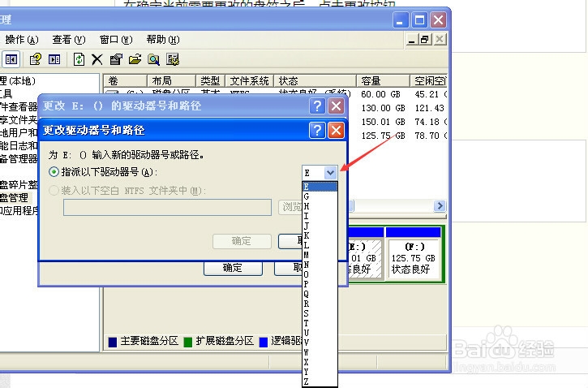Click the dark blue 主要磁盘分区 legend swatch

point(113,342)
